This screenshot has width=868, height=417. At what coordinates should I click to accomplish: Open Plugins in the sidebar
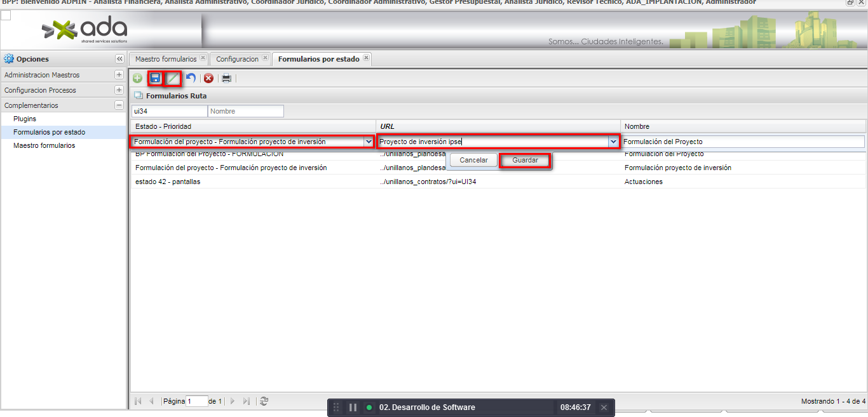pyautogui.click(x=25, y=119)
